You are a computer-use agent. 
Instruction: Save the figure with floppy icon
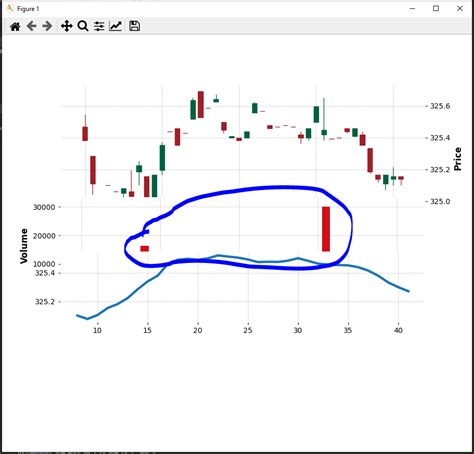pyautogui.click(x=134, y=26)
